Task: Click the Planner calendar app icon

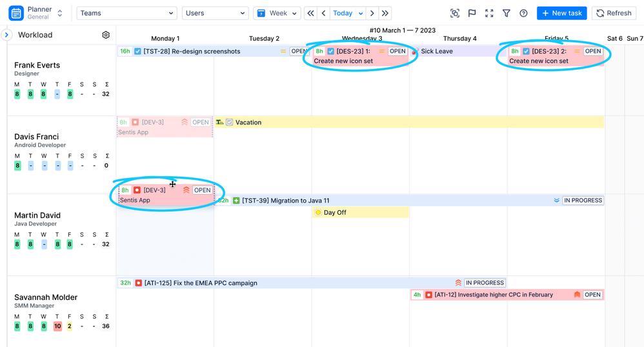Action: tap(16, 13)
